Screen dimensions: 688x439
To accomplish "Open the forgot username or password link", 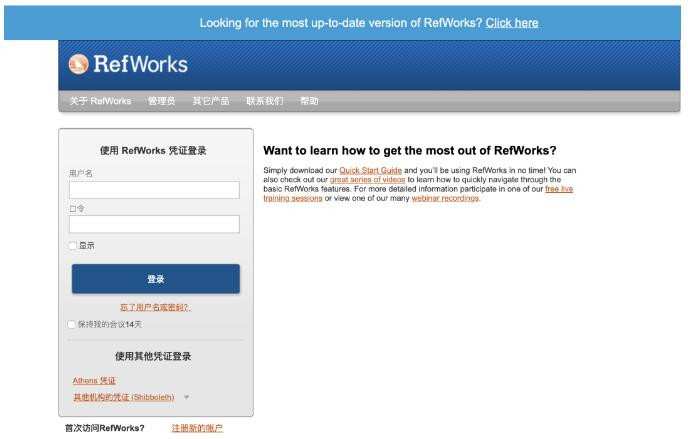I will [156, 307].
